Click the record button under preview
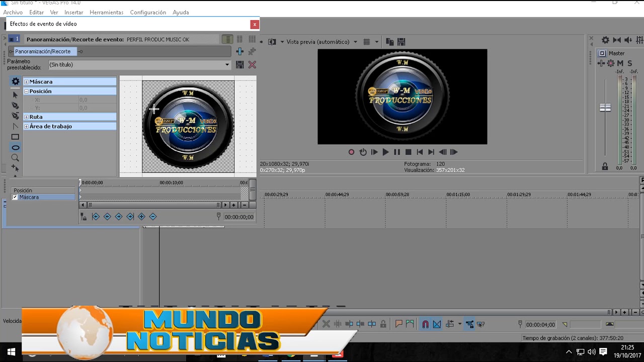Screen dimensions: 644x362 (x=351, y=152)
